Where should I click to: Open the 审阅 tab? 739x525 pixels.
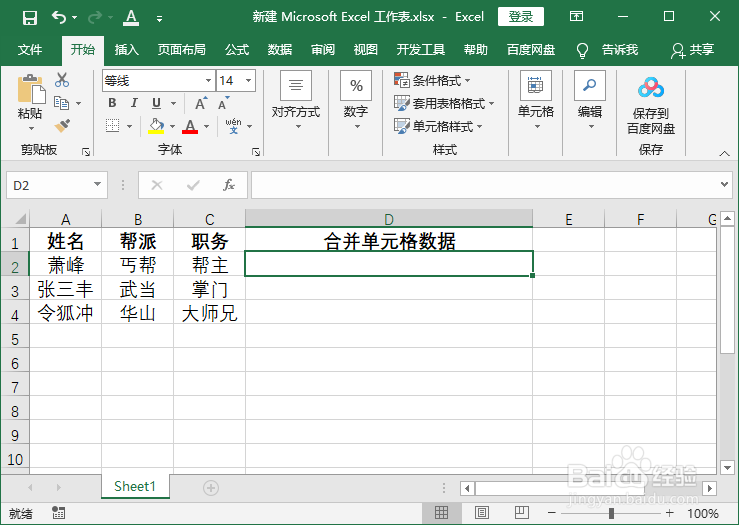click(x=323, y=49)
